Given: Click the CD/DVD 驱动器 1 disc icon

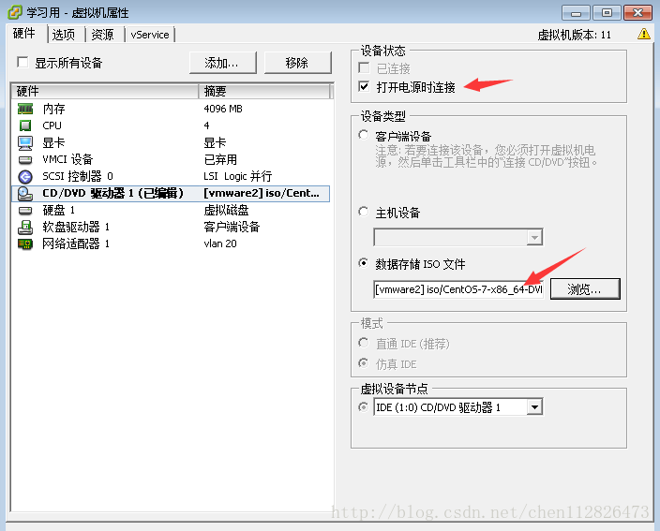Looking at the screenshot, I should [25, 194].
